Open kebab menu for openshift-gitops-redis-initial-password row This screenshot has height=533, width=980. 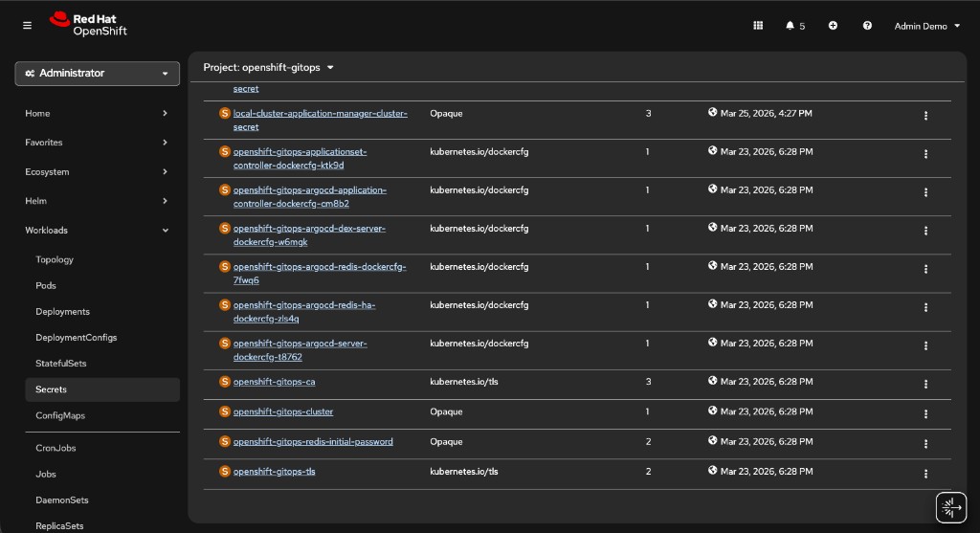pyautogui.click(x=925, y=444)
